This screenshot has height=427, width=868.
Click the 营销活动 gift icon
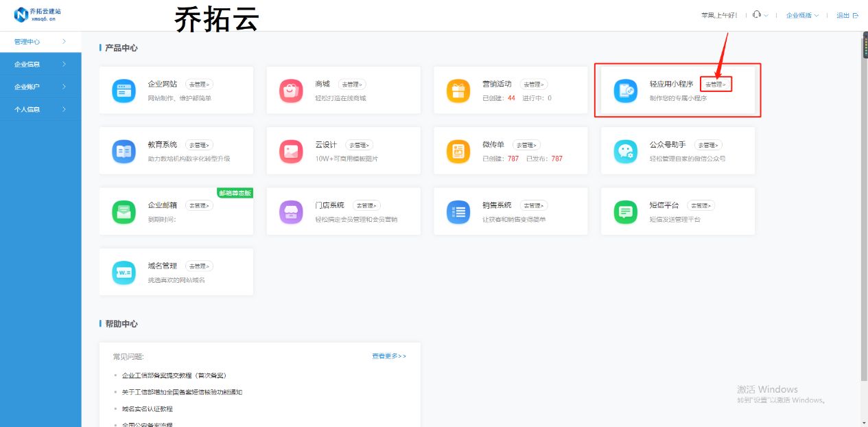tap(458, 90)
